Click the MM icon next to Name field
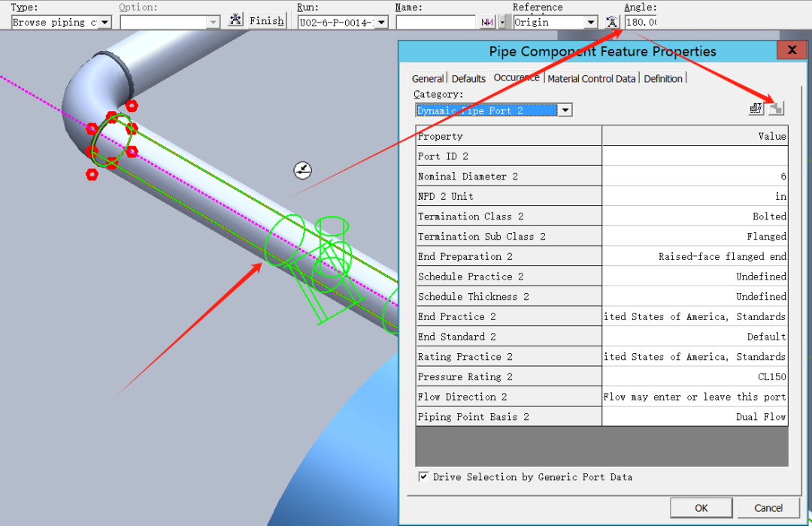This screenshot has height=526, width=812. 487,23
